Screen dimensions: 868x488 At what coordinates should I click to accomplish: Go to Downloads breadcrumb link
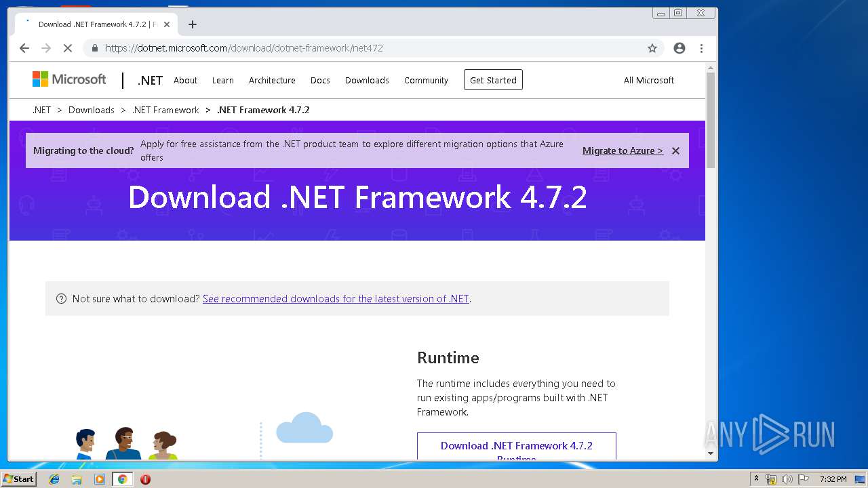pyautogui.click(x=92, y=110)
